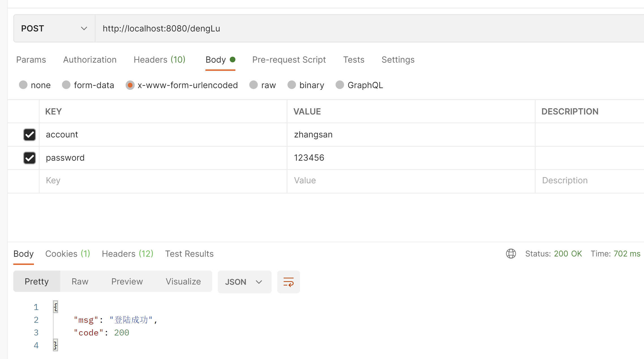This screenshot has width=644, height=359.
Task: Click the zhangsan value cell
Action: tap(410, 135)
